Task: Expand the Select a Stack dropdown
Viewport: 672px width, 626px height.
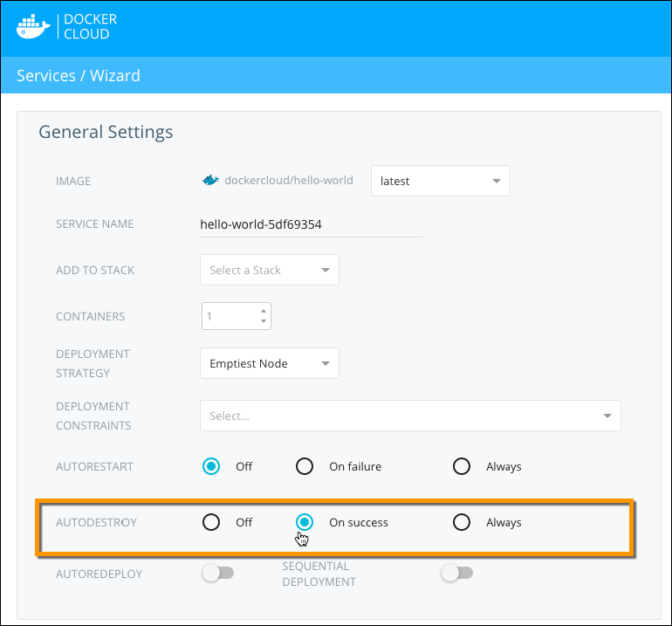Action: click(269, 271)
